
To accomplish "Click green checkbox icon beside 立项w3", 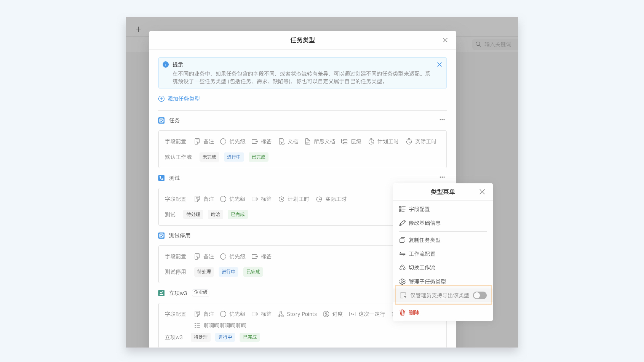I will click(x=161, y=293).
